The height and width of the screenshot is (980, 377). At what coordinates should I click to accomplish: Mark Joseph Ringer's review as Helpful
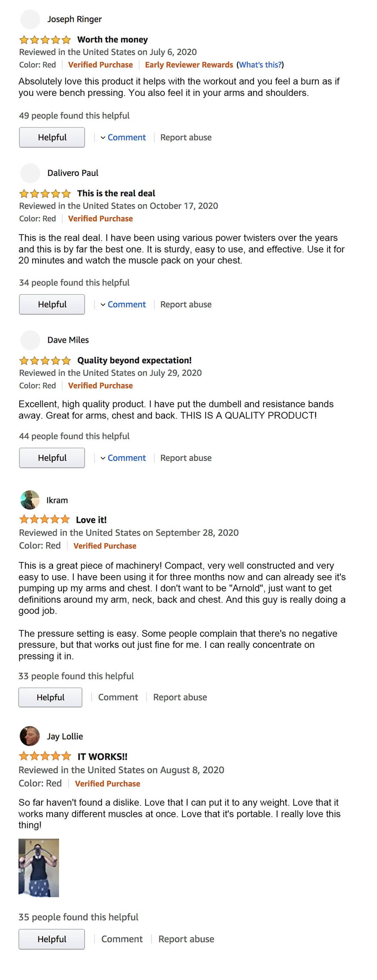(52, 137)
